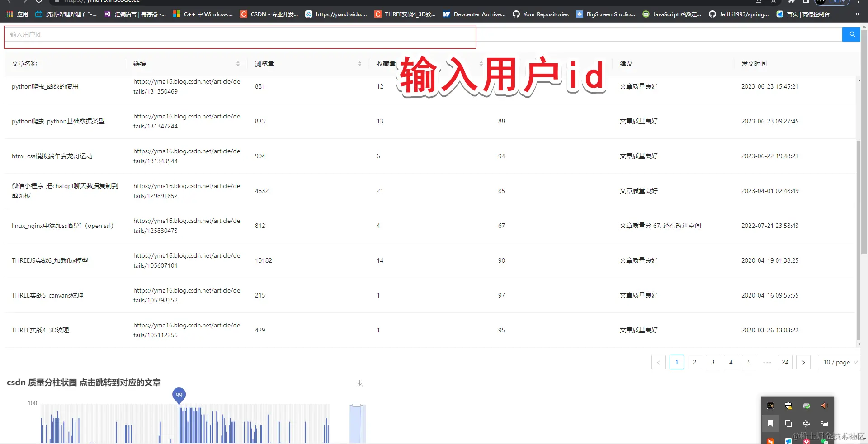
Task: Toggle sorting on the 浏览量 column
Action: pyautogui.click(x=360, y=64)
